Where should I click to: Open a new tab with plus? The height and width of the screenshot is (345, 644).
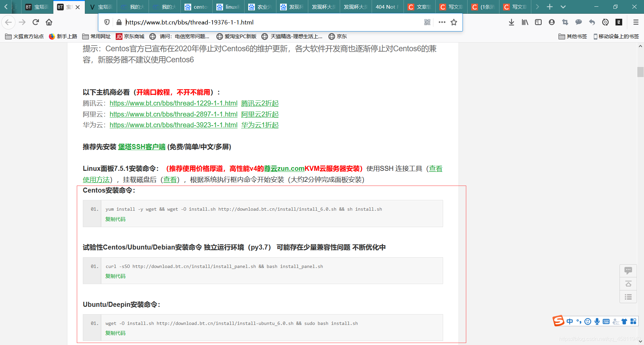click(550, 7)
